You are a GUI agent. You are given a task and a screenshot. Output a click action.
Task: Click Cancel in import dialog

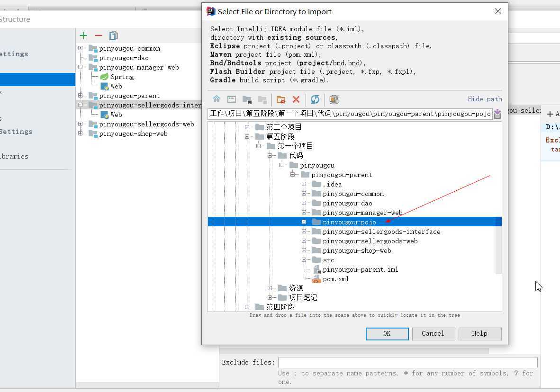pyautogui.click(x=433, y=334)
